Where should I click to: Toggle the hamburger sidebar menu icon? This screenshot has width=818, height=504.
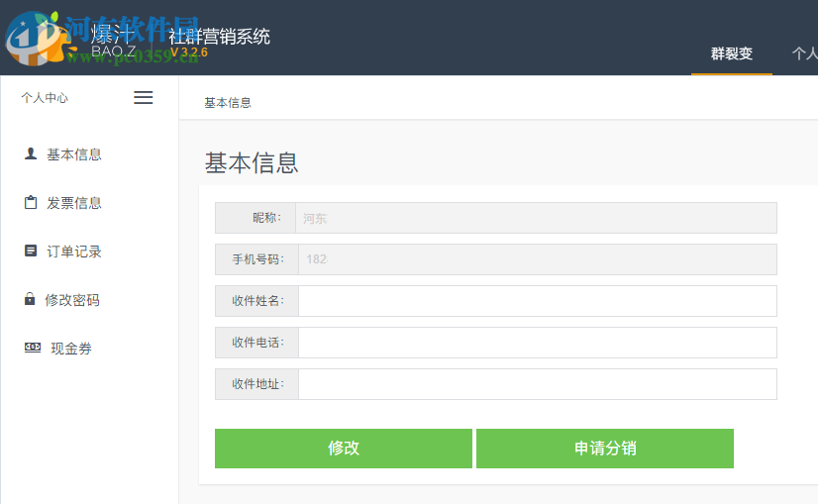click(143, 98)
